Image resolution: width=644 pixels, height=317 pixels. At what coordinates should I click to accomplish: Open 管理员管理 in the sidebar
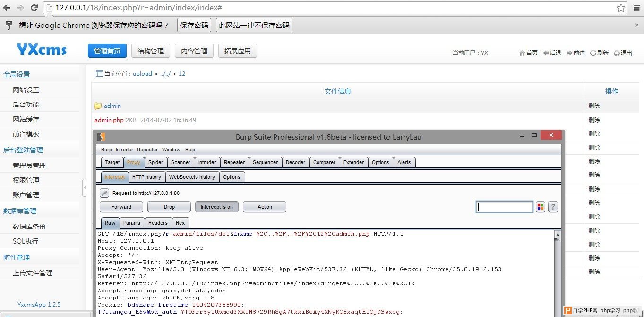pyautogui.click(x=29, y=166)
